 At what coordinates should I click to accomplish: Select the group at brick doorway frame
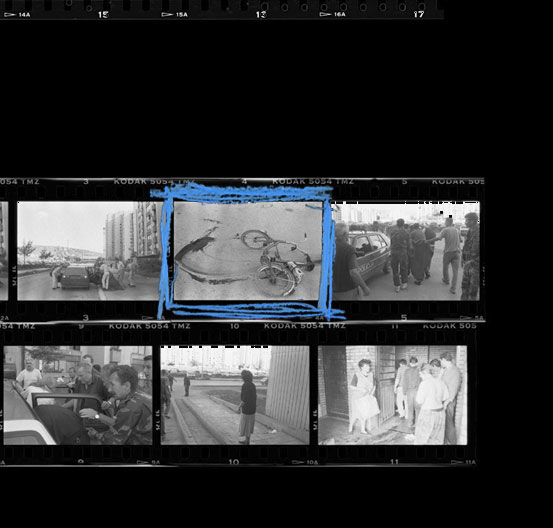(x=393, y=395)
